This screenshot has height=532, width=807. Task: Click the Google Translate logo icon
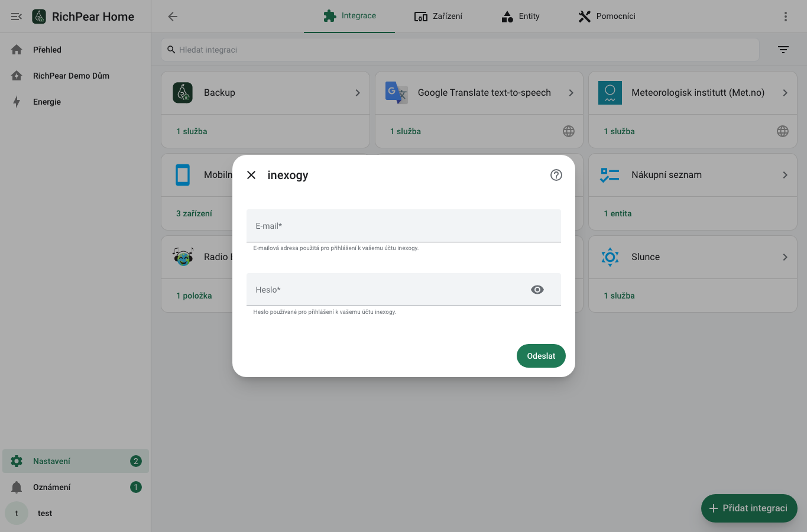coord(397,93)
